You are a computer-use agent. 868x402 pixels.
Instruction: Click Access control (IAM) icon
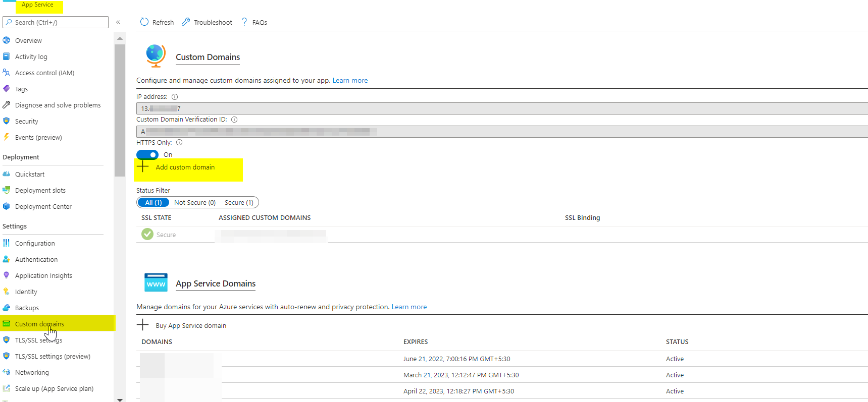pos(7,73)
